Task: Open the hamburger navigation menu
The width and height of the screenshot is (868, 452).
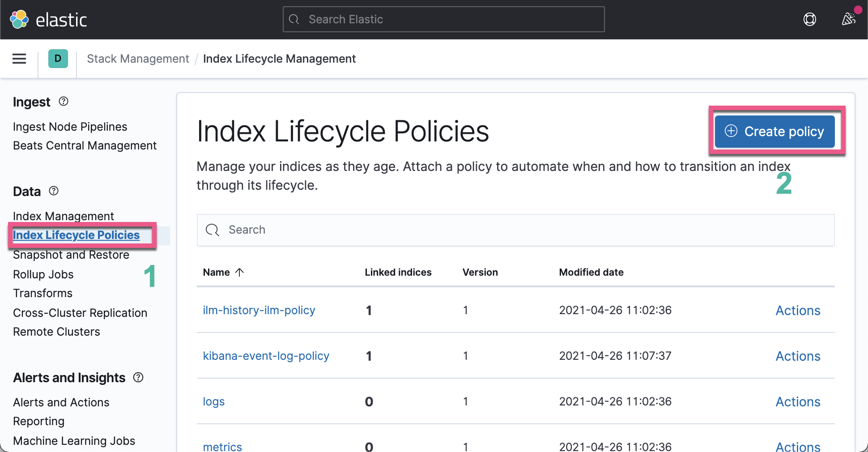Action: [19, 59]
